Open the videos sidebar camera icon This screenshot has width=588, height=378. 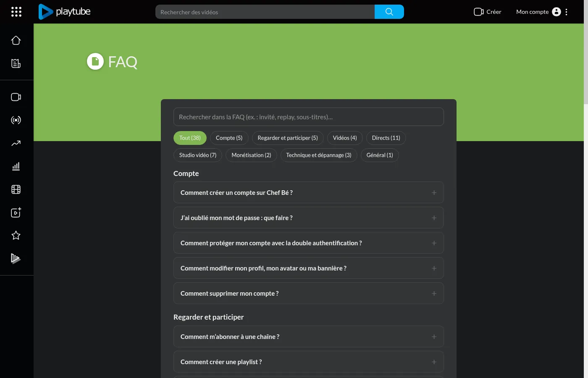16,97
